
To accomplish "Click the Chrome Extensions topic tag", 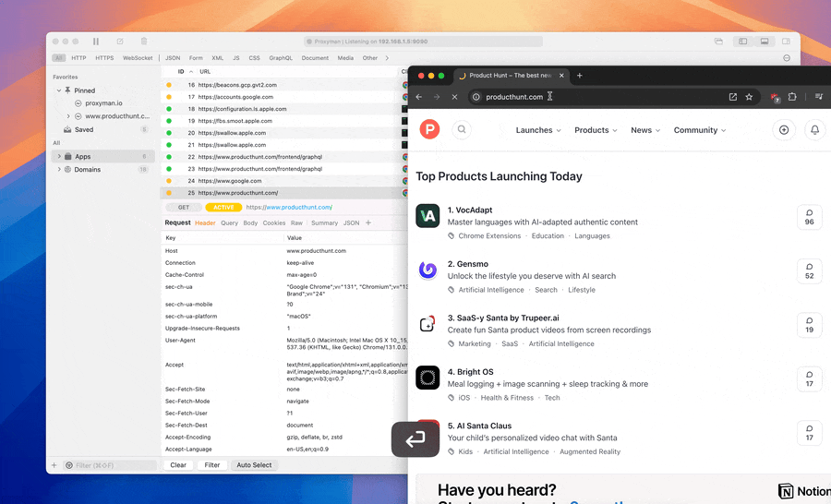I will 489,236.
